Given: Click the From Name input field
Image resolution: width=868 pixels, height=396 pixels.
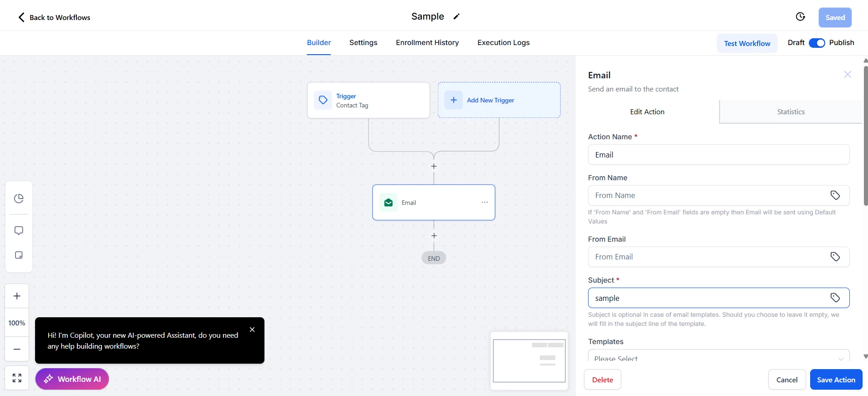Looking at the screenshot, I should pos(719,195).
